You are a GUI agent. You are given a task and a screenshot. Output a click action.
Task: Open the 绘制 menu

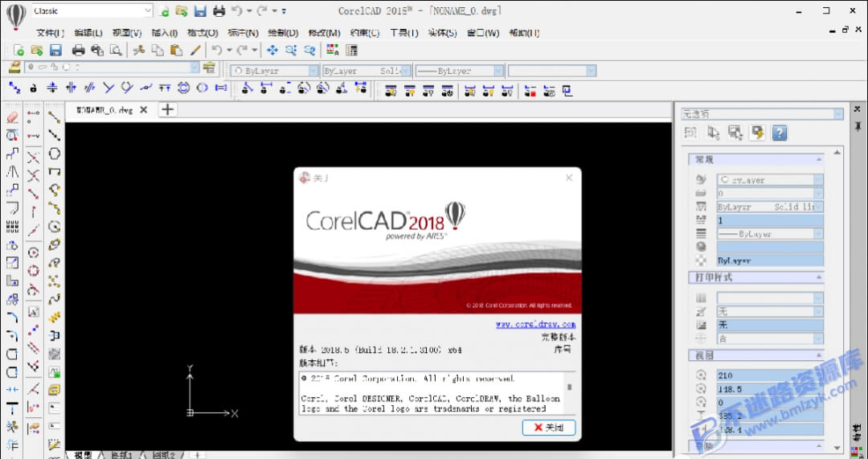coord(283,33)
